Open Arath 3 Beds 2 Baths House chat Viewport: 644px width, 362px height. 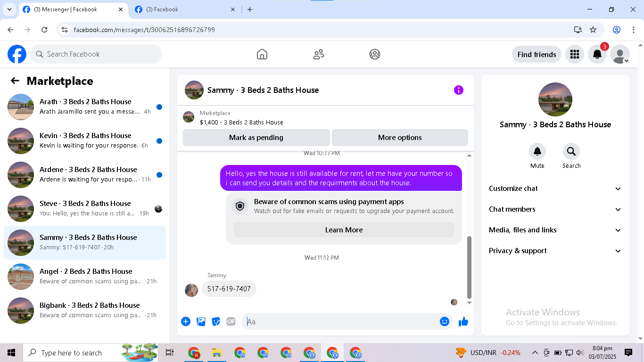(85, 107)
